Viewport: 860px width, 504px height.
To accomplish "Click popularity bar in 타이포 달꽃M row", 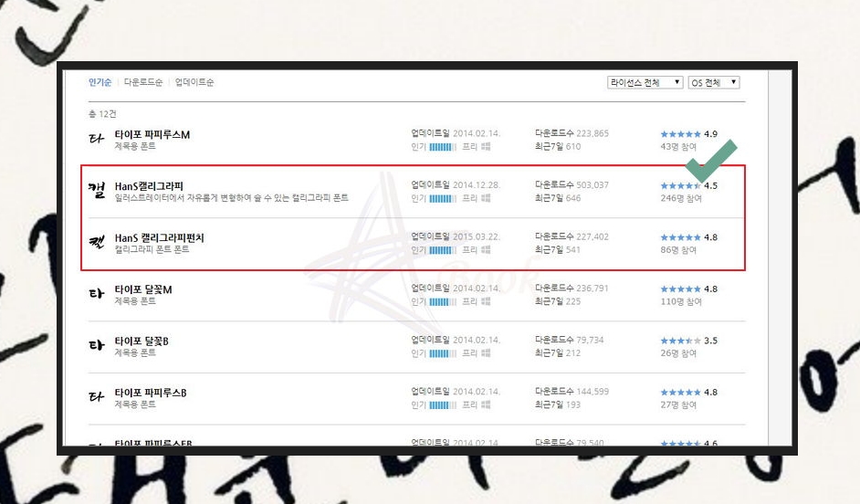I will [443, 301].
